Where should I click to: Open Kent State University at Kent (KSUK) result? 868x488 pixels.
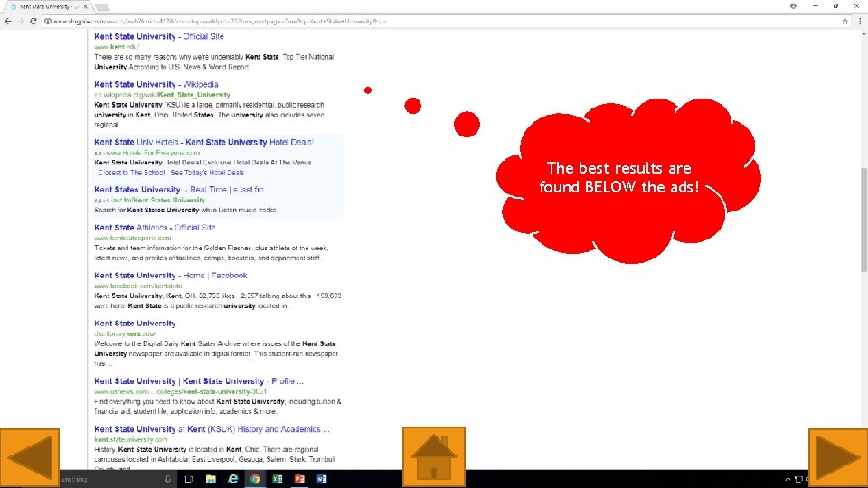point(212,429)
